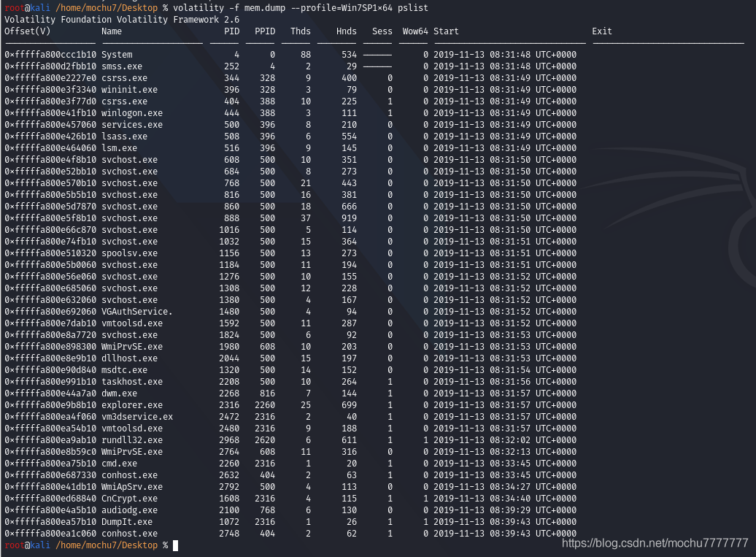This screenshot has width=756, height=557.
Task: Click the offset 0xfffffa800ed68840
Action: [50, 498]
